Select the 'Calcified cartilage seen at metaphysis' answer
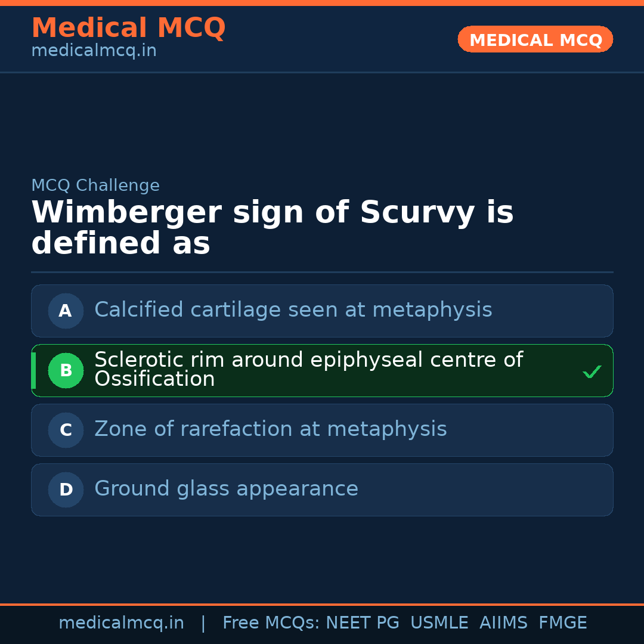 point(293,310)
